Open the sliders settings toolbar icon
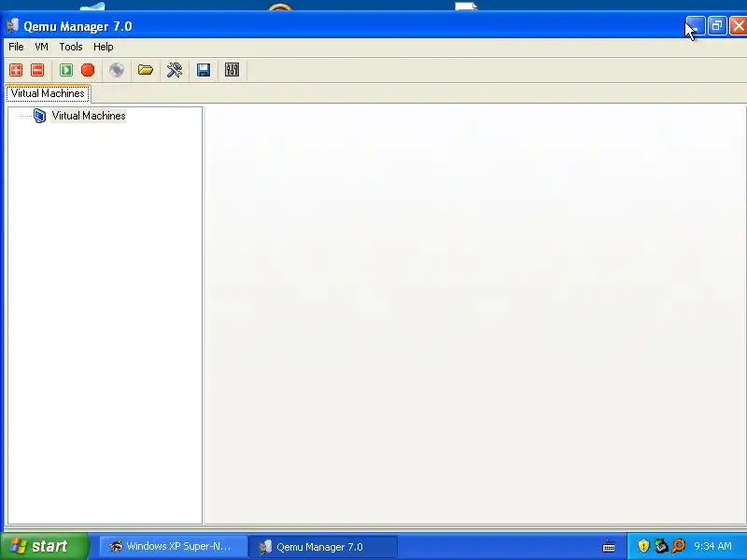The width and height of the screenshot is (747, 560). pos(232,70)
